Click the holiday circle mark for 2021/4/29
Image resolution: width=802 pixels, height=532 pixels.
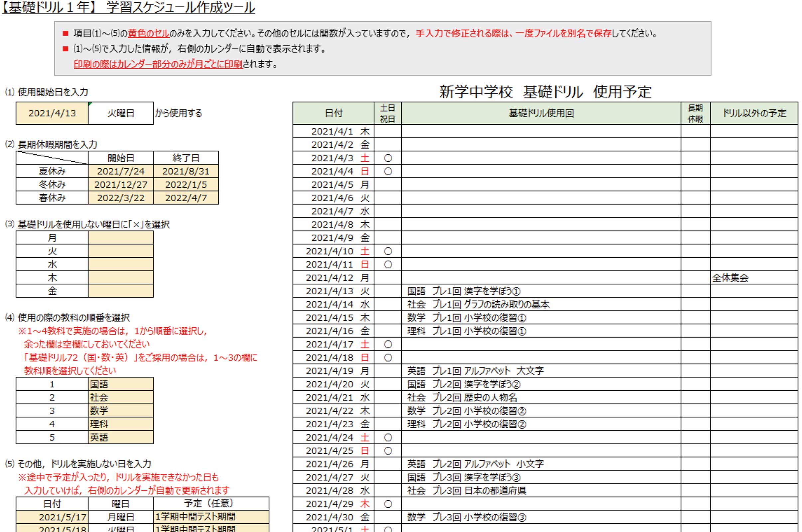(388, 504)
